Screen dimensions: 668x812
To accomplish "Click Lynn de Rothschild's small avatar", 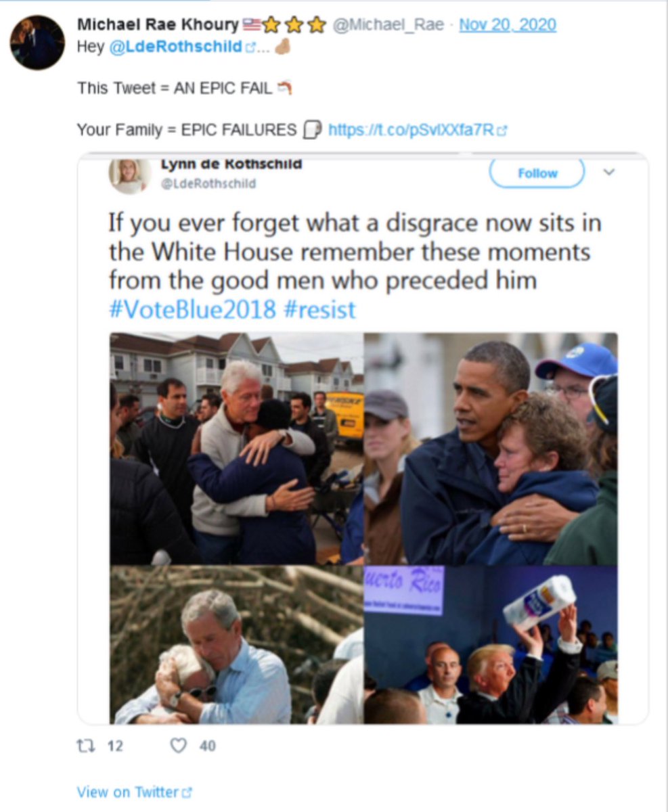I will 130,176.
